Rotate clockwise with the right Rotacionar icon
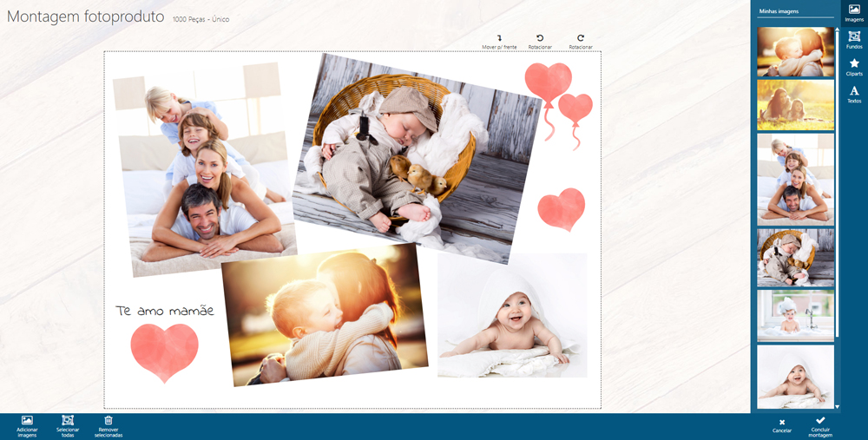Viewport: 868px width, 440px height. [581, 38]
